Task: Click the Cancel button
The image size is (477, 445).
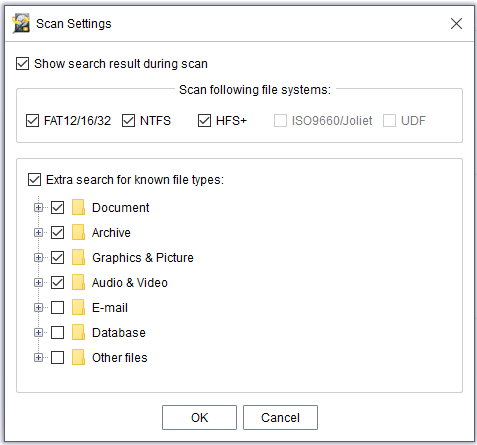Action: [x=280, y=417]
